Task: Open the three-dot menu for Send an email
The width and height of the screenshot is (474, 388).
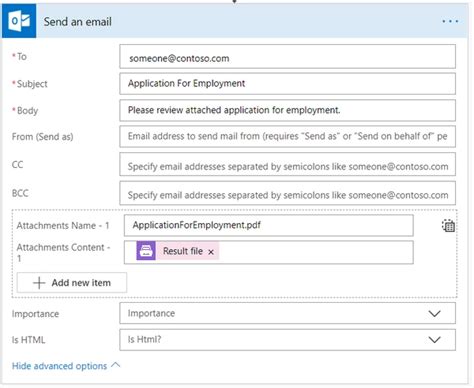Action: (450, 21)
